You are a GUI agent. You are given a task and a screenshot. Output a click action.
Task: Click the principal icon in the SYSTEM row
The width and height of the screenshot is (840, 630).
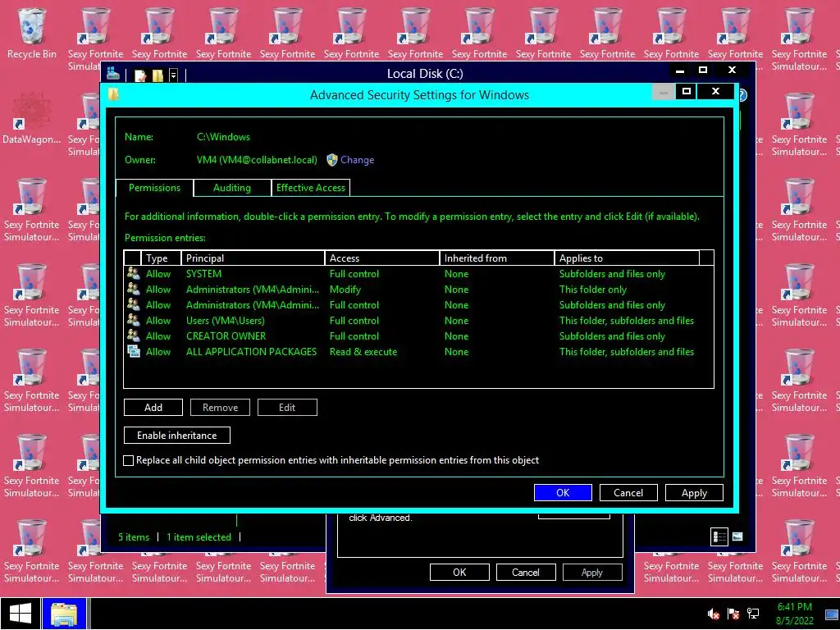pos(134,274)
